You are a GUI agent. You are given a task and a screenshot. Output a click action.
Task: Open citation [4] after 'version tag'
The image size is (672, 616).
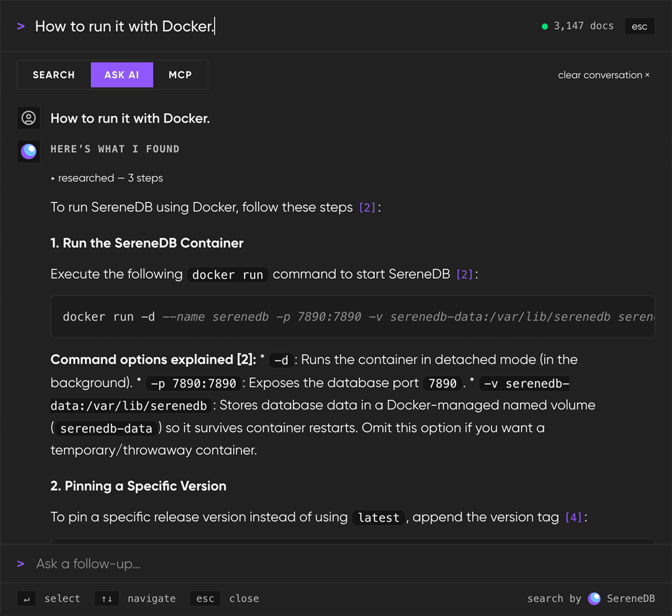[x=573, y=517]
